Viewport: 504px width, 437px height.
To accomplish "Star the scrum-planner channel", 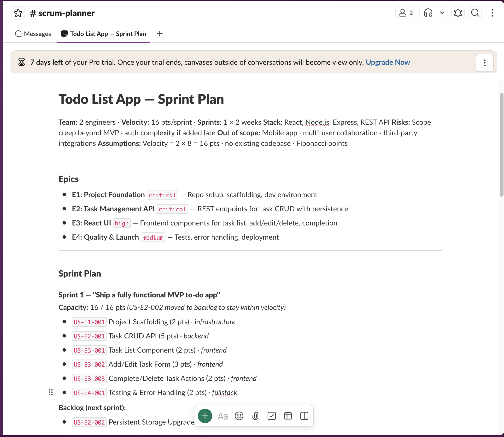I will click(x=18, y=13).
